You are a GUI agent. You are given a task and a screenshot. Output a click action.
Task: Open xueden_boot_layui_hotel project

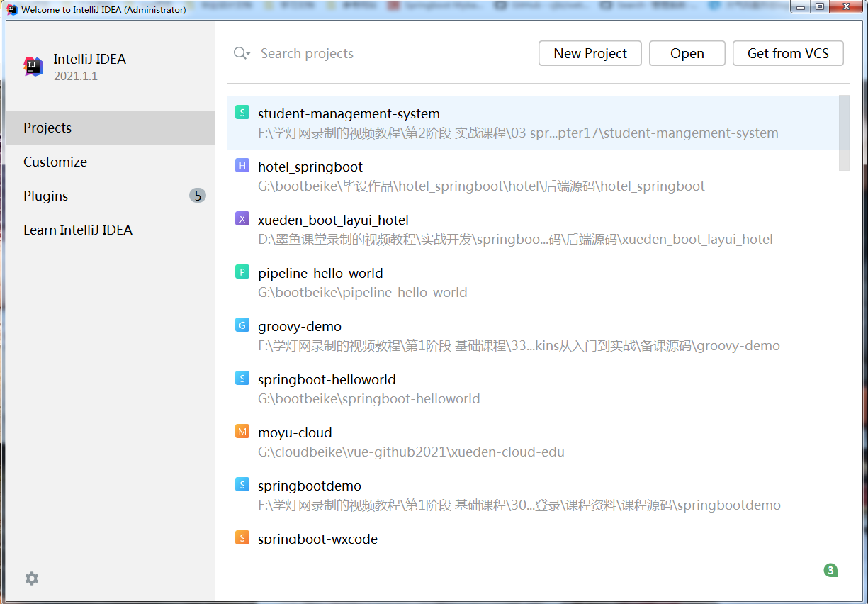(x=533, y=229)
